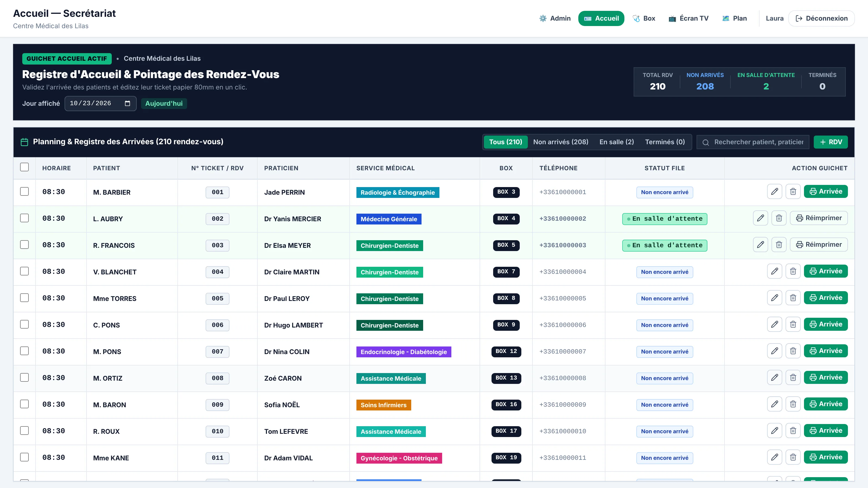Click trash icon on M. BARON row
The image size is (868, 488).
(x=793, y=404)
